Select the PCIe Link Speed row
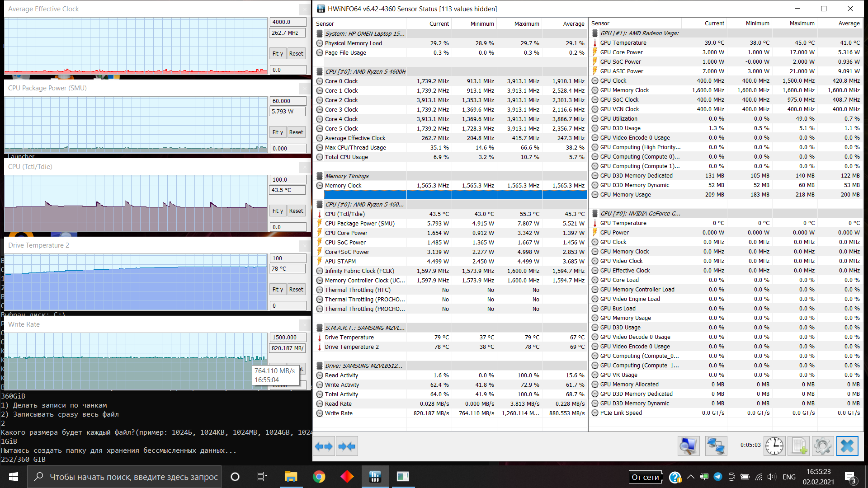 click(726, 413)
